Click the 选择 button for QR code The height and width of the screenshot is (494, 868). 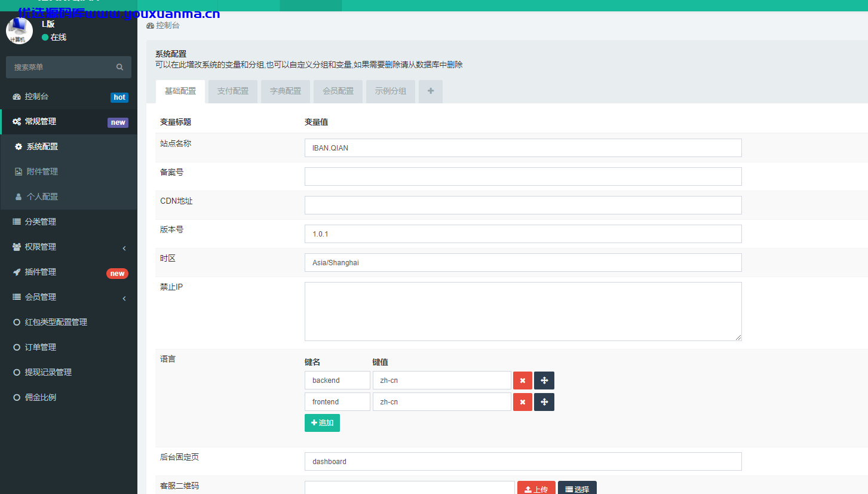(x=577, y=489)
